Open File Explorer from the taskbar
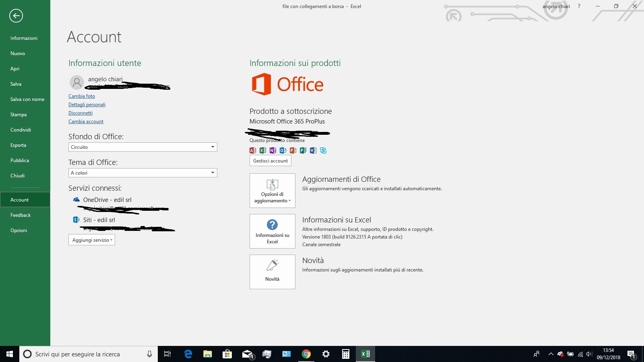Screen dimensions: 644x362 (x=208, y=354)
